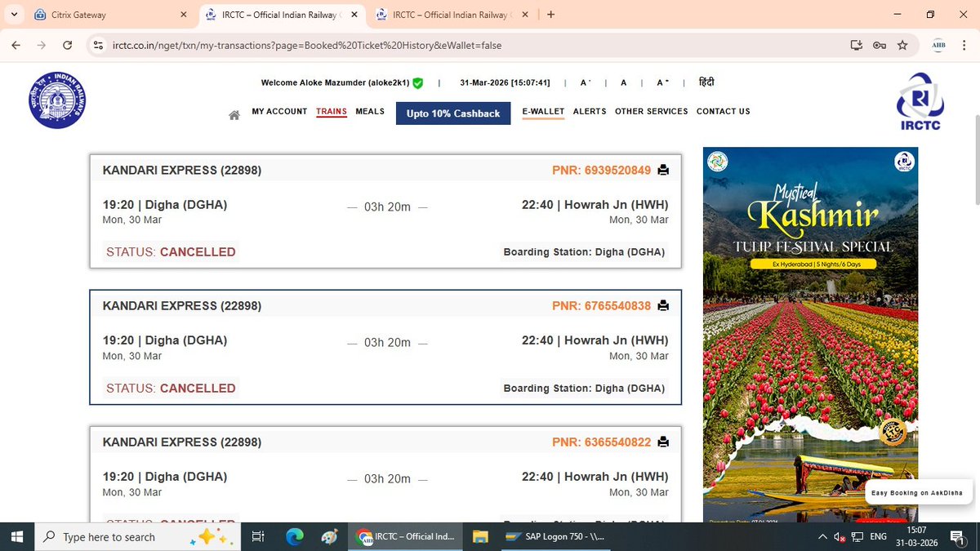Close the Citrix Gateway tab
The image size is (980, 551).
185,15
